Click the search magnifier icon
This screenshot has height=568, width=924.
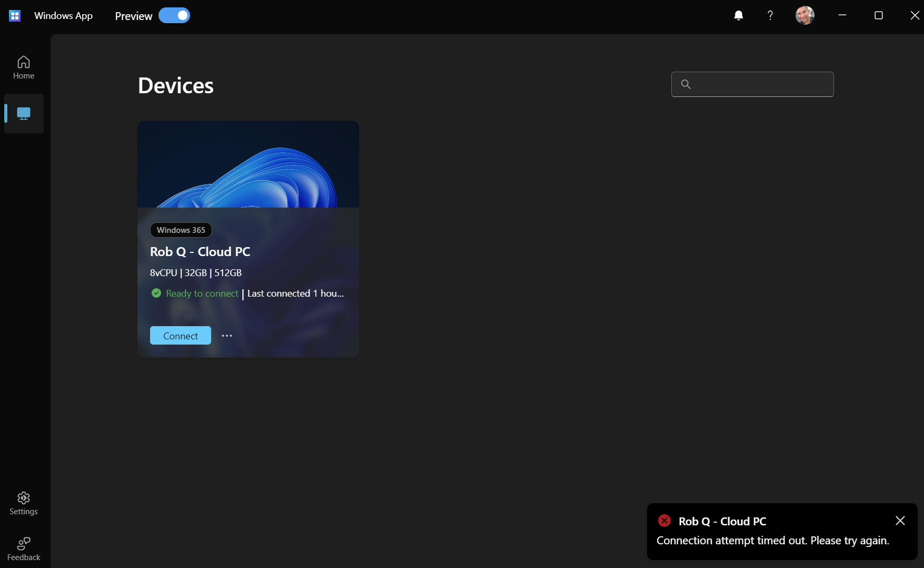tap(685, 84)
